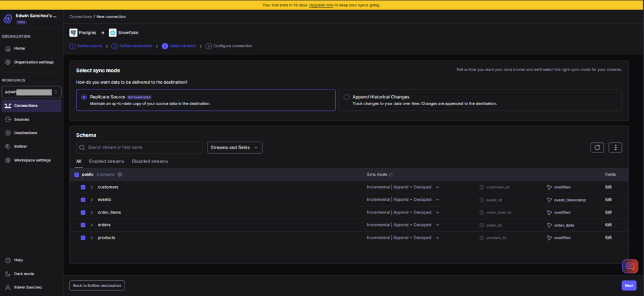
Task: Click the Postgres source icon
Action: point(74,33)
